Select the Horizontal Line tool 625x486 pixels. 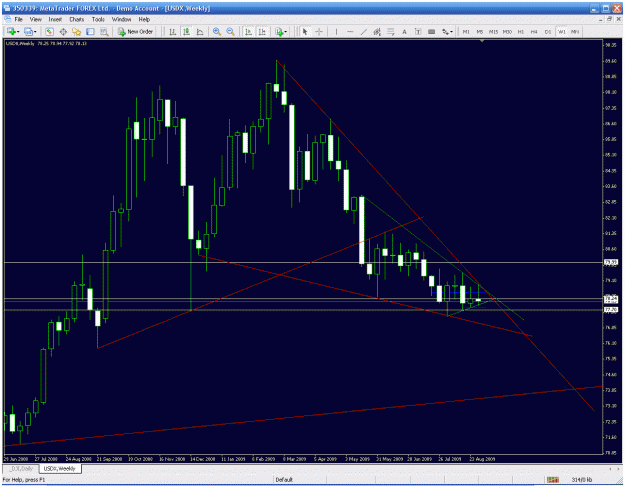(x=350, y=31)
